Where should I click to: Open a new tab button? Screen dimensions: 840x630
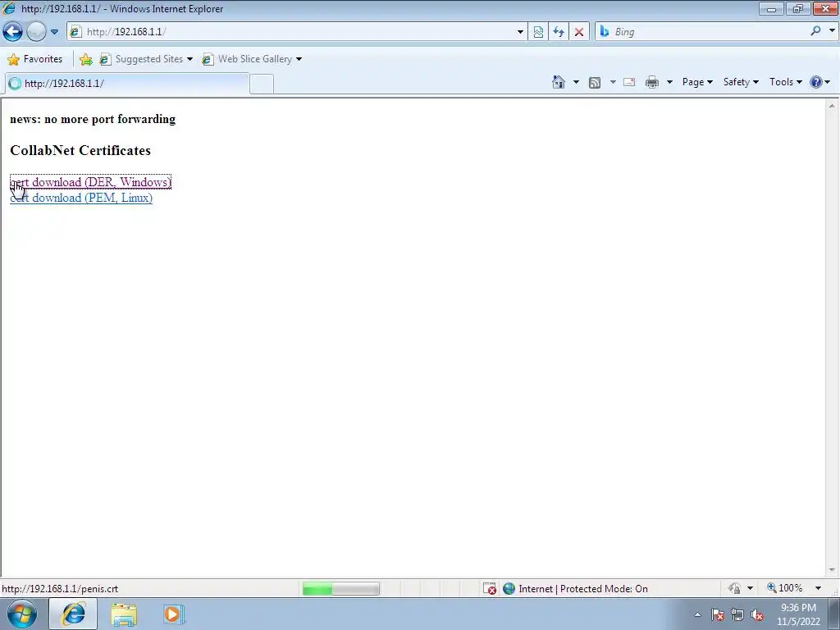tap(262, 84)
